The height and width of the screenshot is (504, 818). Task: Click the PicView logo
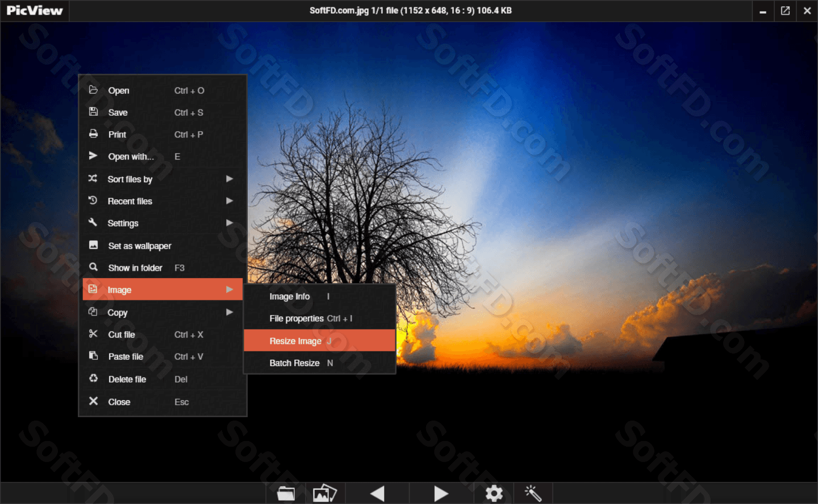point(34,10)
